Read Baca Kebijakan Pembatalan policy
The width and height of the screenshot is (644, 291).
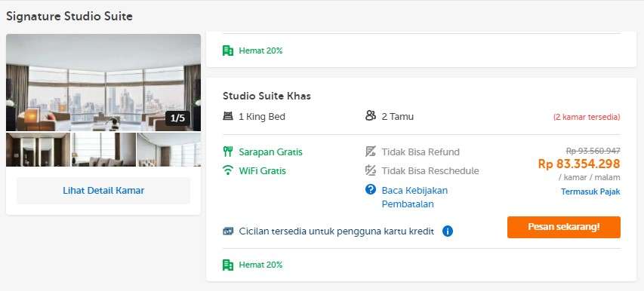pyautogui.click(x=414, y=198)
